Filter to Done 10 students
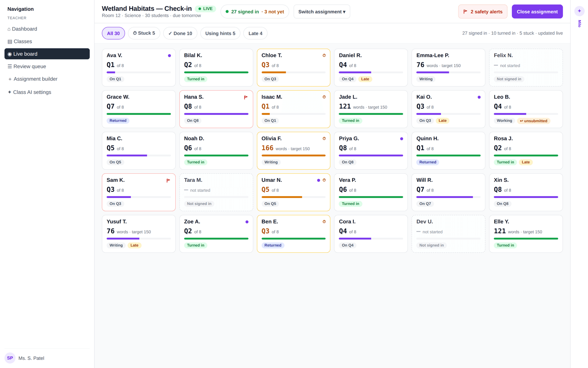 pyautogui.click(x=180, y=33)
